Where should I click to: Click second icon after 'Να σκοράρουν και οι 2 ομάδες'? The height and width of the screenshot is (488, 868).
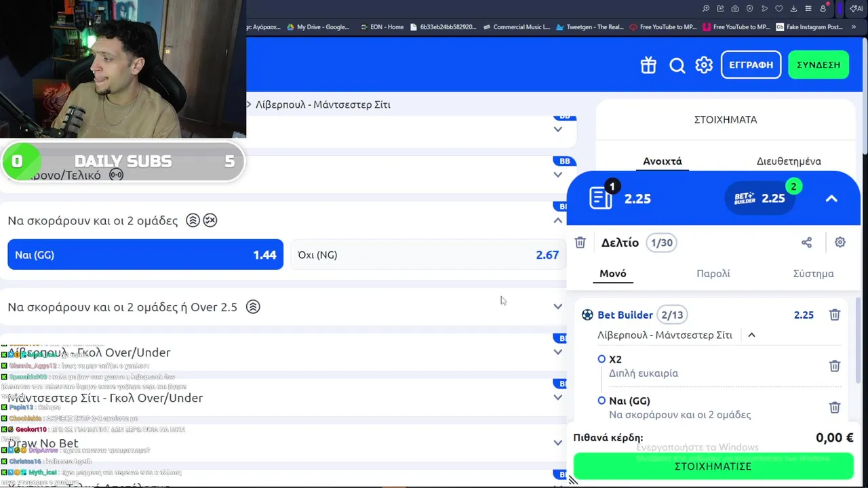click(x=210, y=220)
